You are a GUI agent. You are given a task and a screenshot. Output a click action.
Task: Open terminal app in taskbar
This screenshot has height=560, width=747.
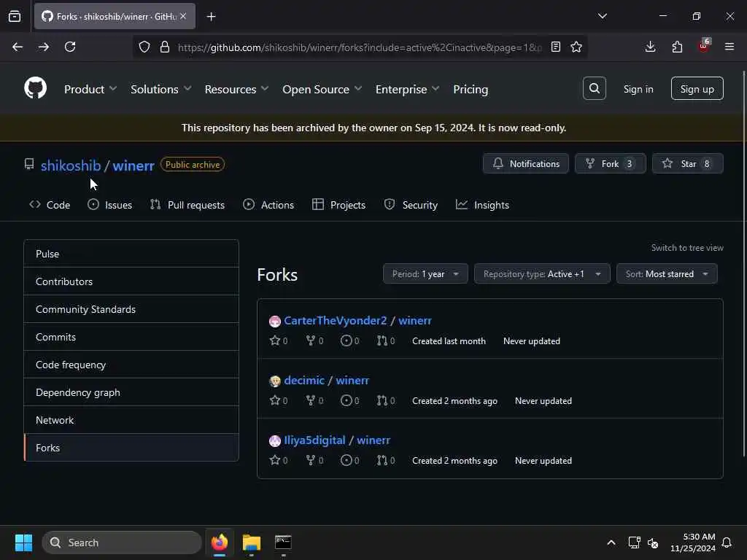click(283, 542)
